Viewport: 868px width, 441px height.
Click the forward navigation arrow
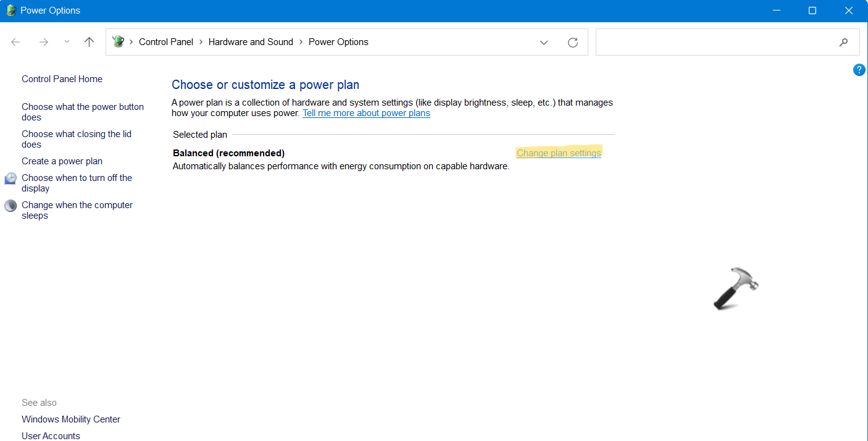point(43,41)
